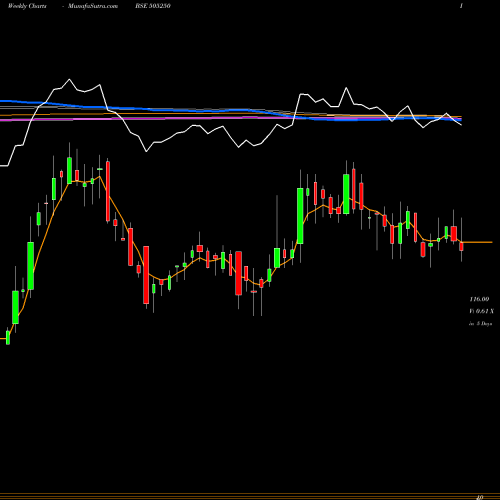Select the BSE stock code label
Image resolution: width=500 pixels, height=500 pixels.
pos(153,6)
